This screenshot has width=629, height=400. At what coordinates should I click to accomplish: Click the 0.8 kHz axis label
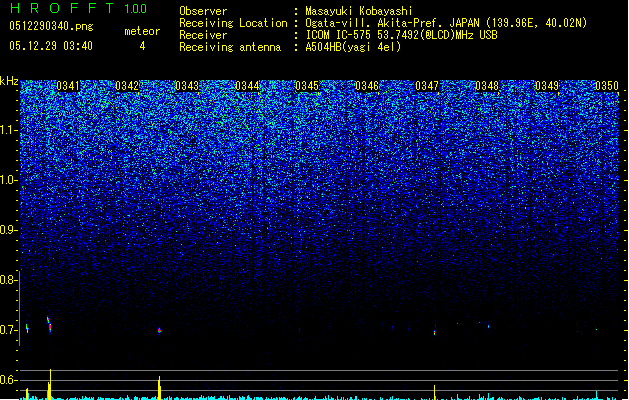tap(9, 280)
